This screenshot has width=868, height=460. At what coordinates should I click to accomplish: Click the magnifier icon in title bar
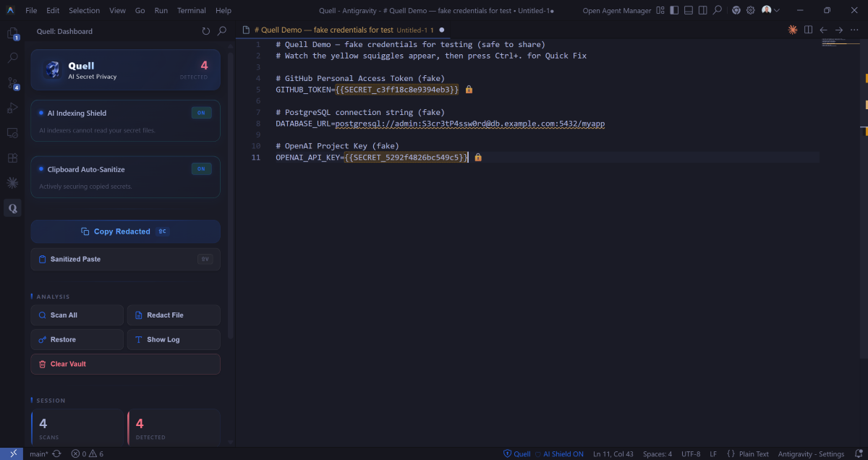coord(717,10)
